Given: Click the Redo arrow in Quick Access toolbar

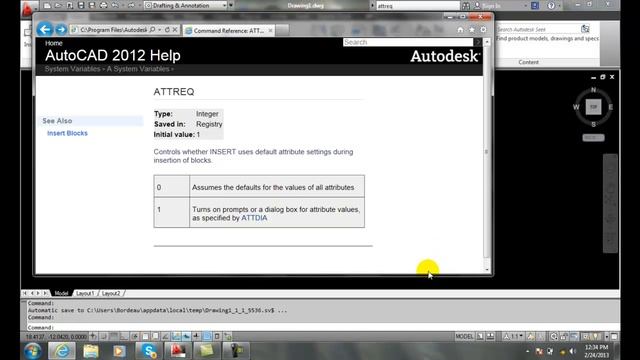Looking at the screenshot, I should click(x=131, y=5).
